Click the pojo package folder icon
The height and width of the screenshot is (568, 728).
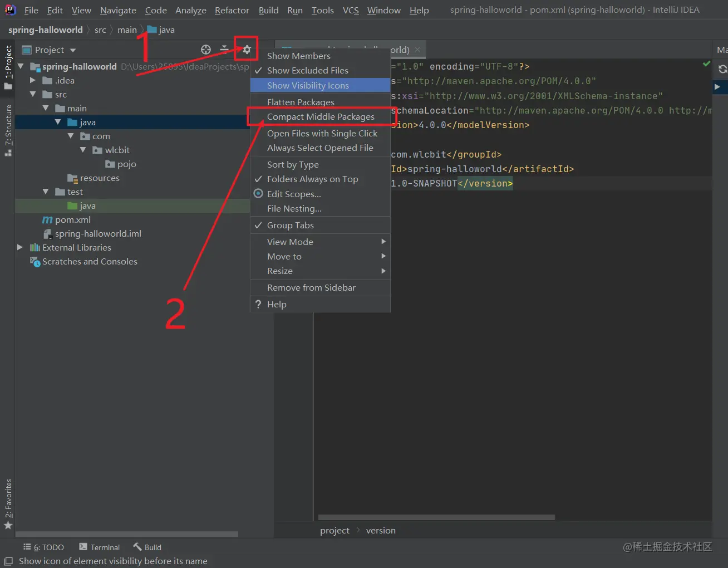coord(110,164)
